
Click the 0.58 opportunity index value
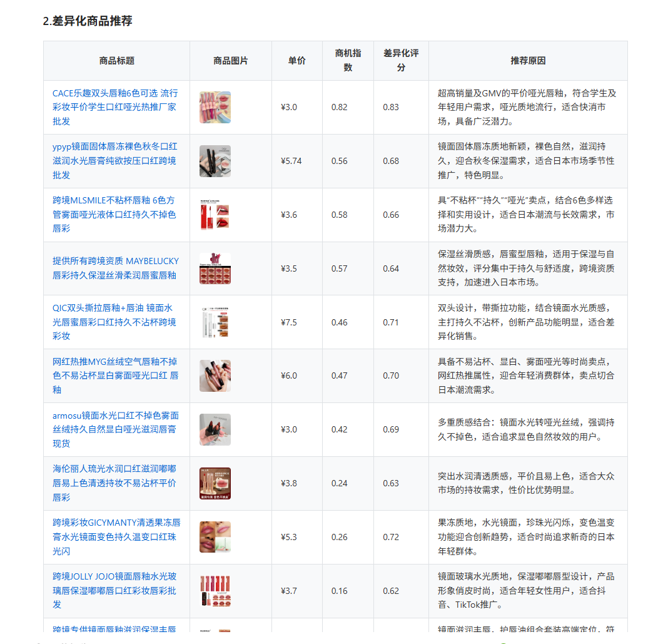[340, 215]
